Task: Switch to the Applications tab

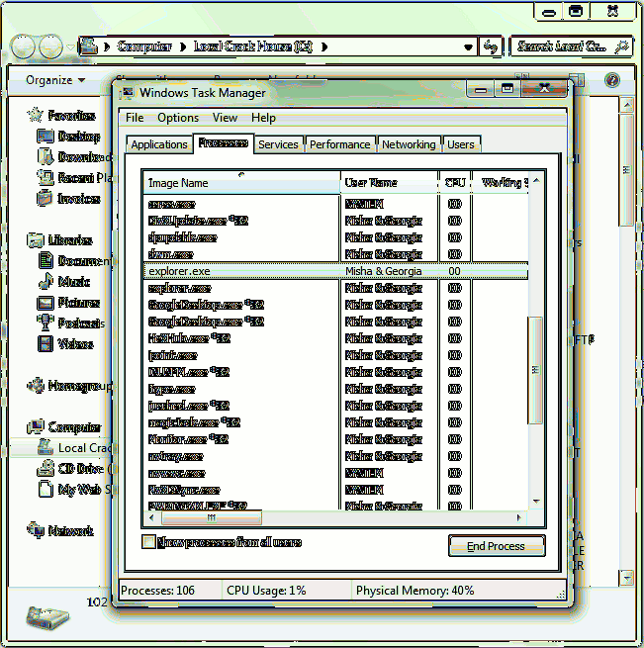Action: pos(159,144)
